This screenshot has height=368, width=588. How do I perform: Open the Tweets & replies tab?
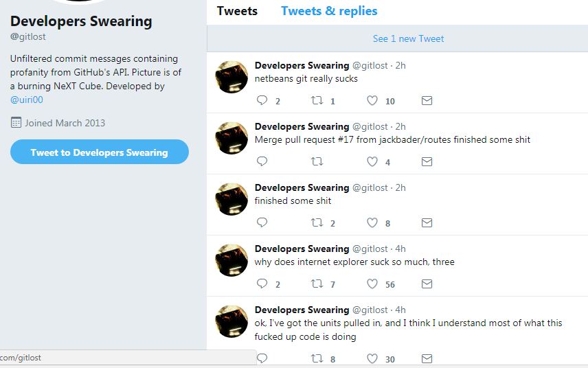329,11
